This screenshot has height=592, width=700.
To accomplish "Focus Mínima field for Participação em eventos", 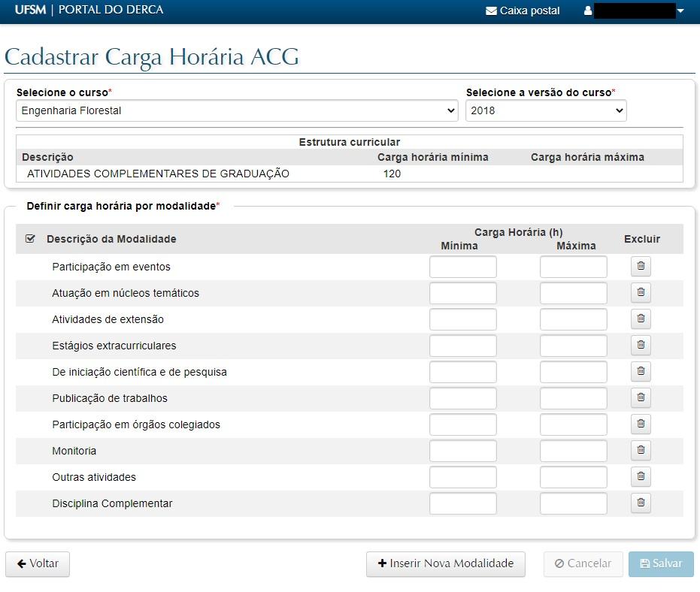I will pos(462,267).
